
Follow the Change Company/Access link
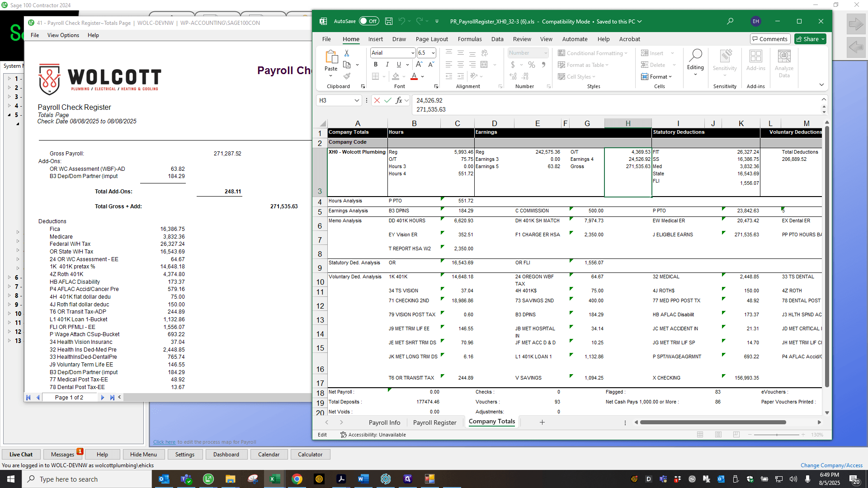pos(831,465)
